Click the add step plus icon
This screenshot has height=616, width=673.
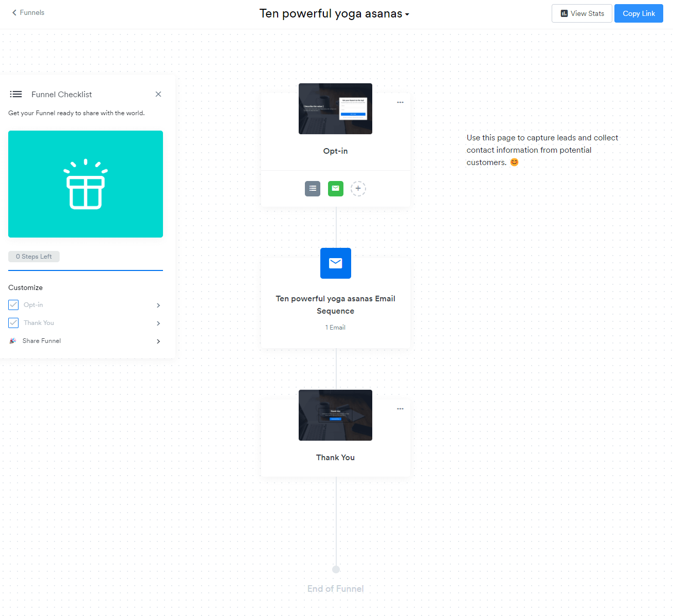pyautogui.click(x=358, y=189)
